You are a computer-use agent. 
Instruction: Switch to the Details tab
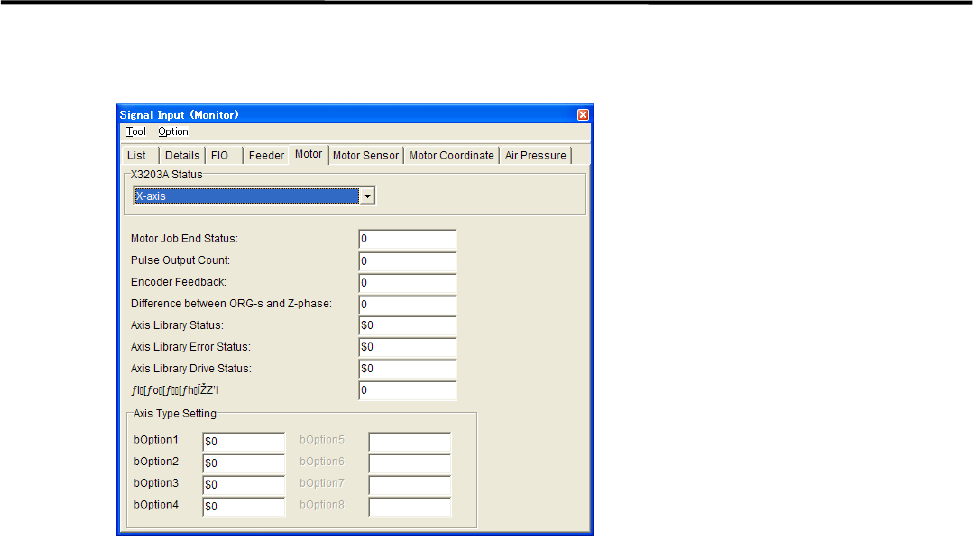pyautogui.click(x=182, y=155)
